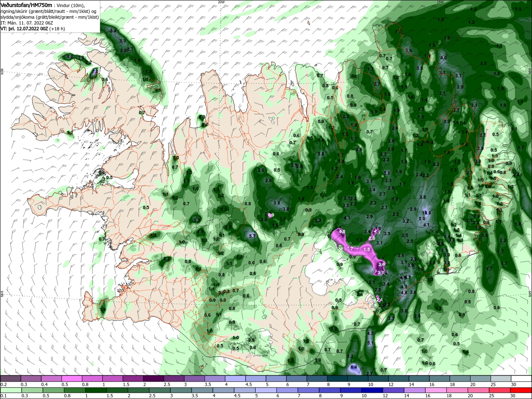Image resolution: width=532 pixels, height=399 pixels.
Task: Click the upper legend swatch labeled 0.2
Action: 10,379
